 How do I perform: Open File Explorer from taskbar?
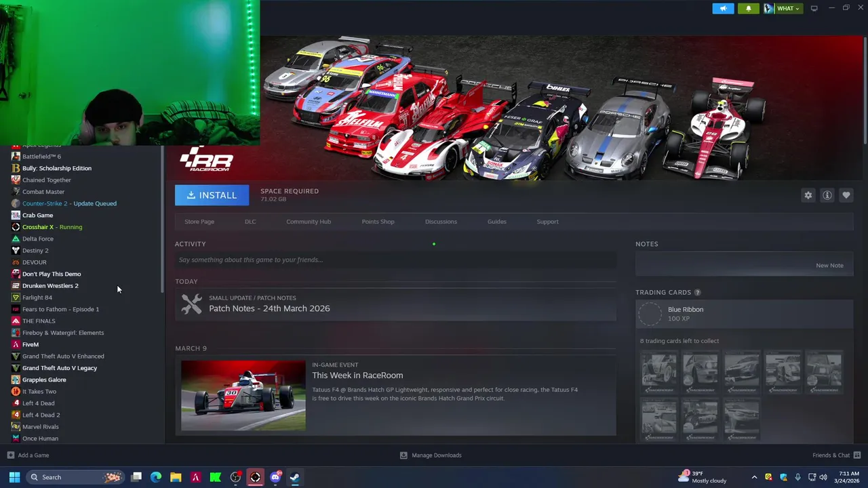point(176,477)
